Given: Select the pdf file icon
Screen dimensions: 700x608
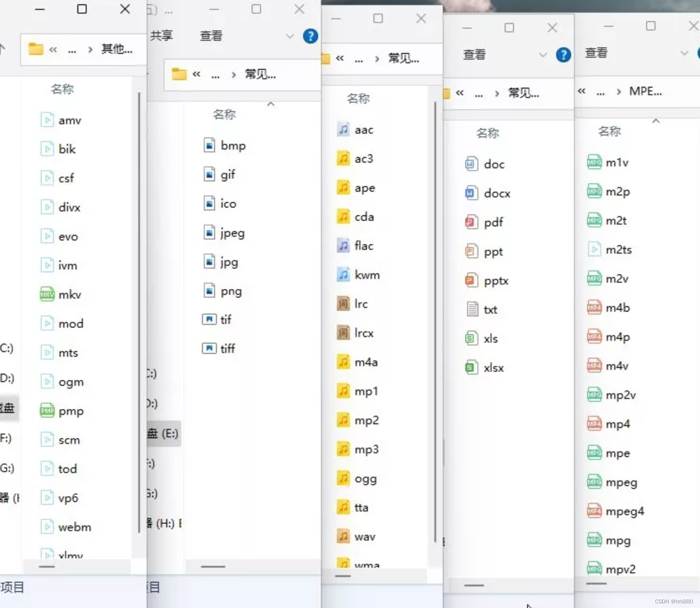Looking at the screenshot, I should click(471, 222).
